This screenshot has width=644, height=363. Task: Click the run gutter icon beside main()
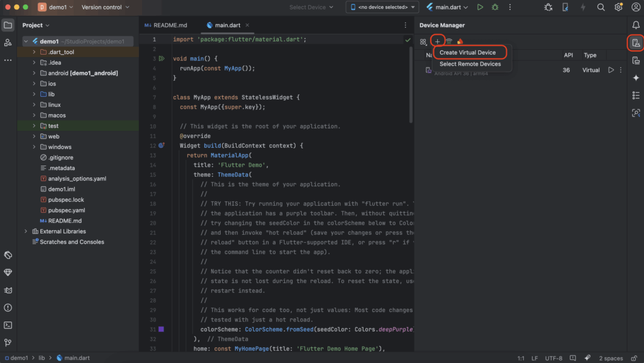[162, 59]
